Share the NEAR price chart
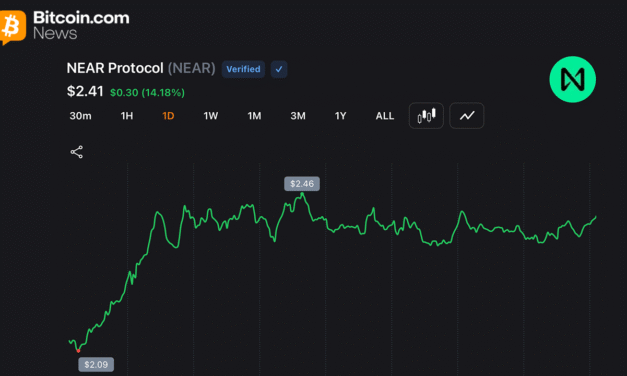 pos(76,152)
